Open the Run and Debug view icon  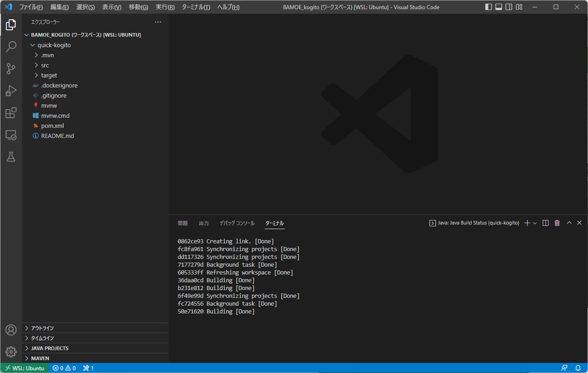click(11, 91)
